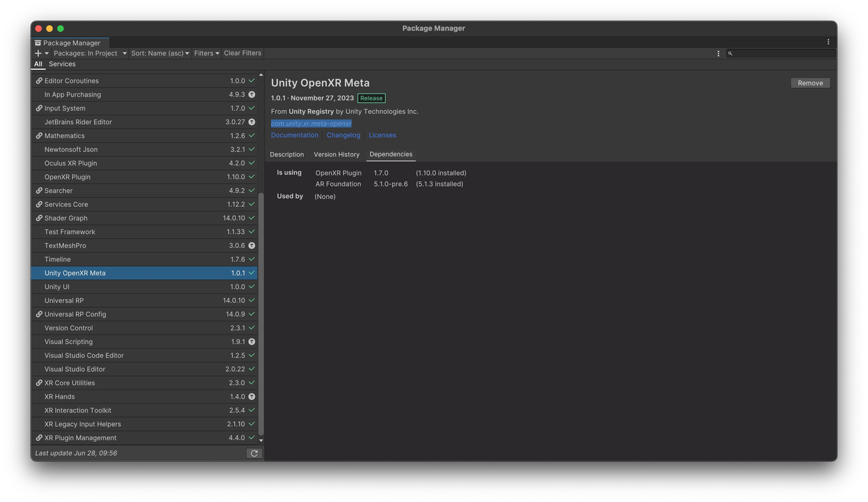
Task: Click the update available icon for TextMeshPro
Action: [252, 246]
